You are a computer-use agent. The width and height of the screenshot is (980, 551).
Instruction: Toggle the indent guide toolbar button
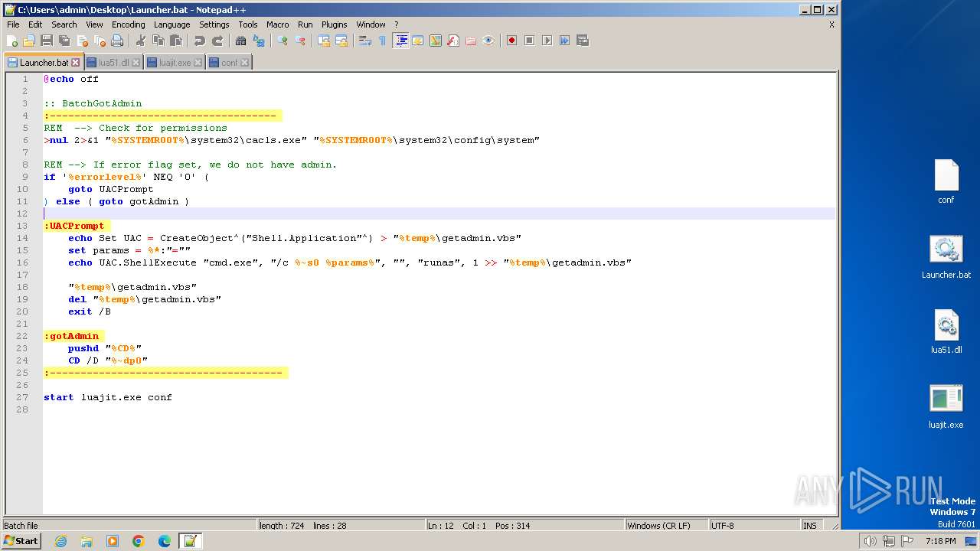coord(400,41)
